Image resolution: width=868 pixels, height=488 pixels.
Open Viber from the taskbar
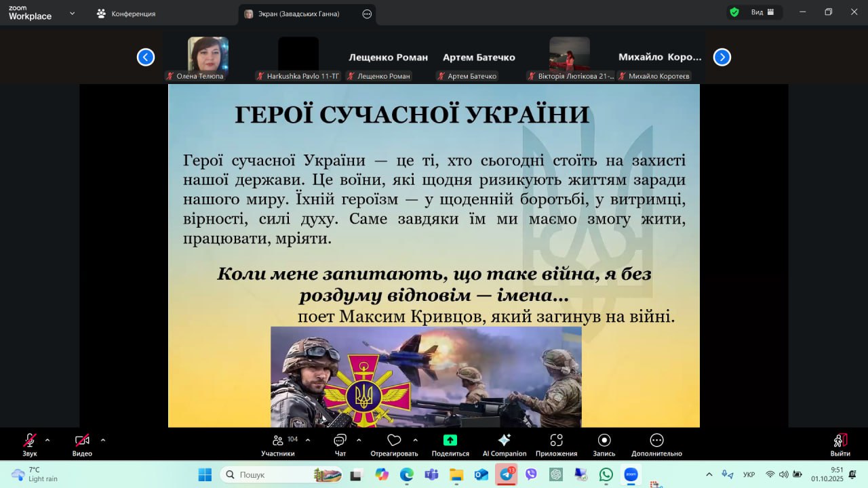531,474
